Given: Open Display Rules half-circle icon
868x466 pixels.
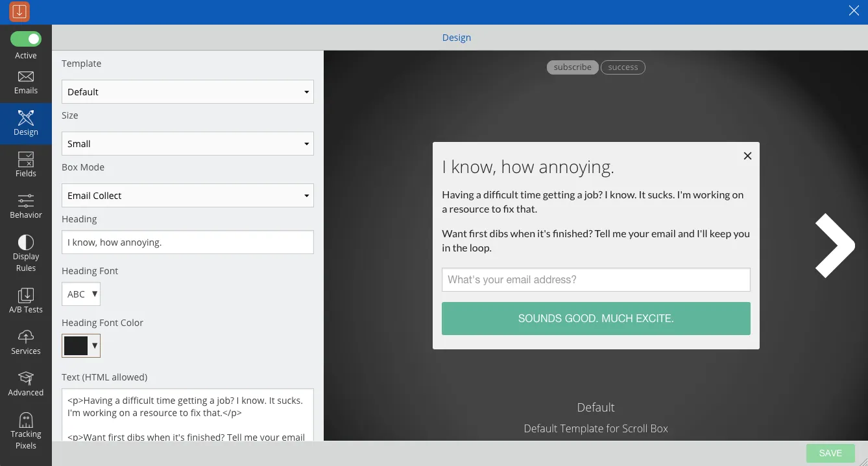Looking at the screenshot, I should coord(26,242).
